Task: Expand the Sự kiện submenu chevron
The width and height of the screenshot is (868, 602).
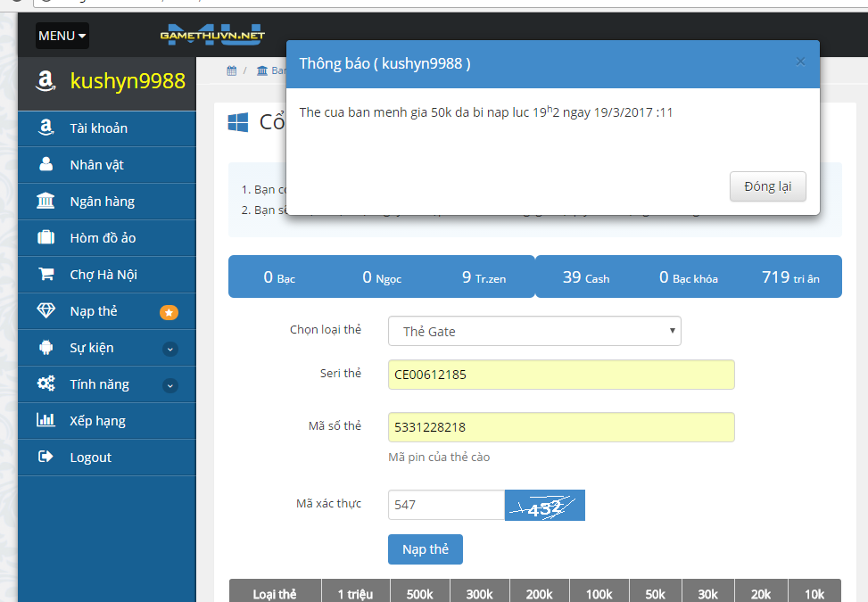Action: [x=170, y=349]
